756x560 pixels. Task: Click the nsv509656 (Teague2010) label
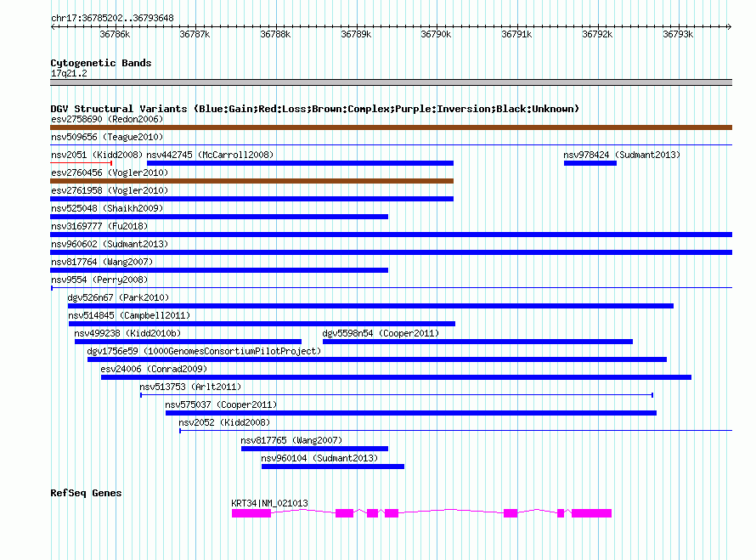pos(107,137)
